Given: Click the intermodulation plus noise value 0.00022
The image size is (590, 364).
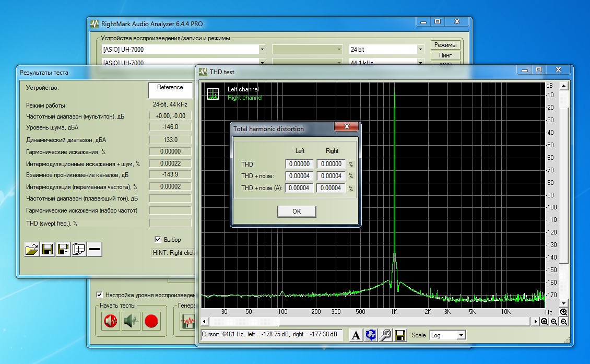Looking at the screenshot, I should tap(170, 163).
